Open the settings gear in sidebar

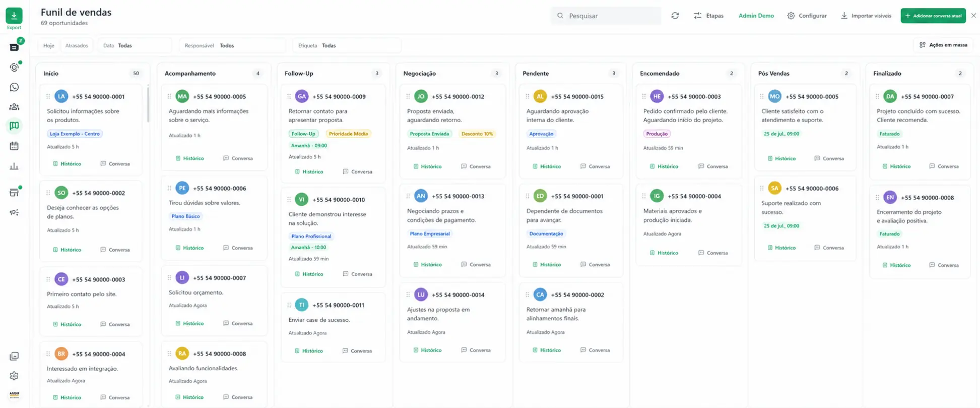pyautogui.click(x=14, y=376)
